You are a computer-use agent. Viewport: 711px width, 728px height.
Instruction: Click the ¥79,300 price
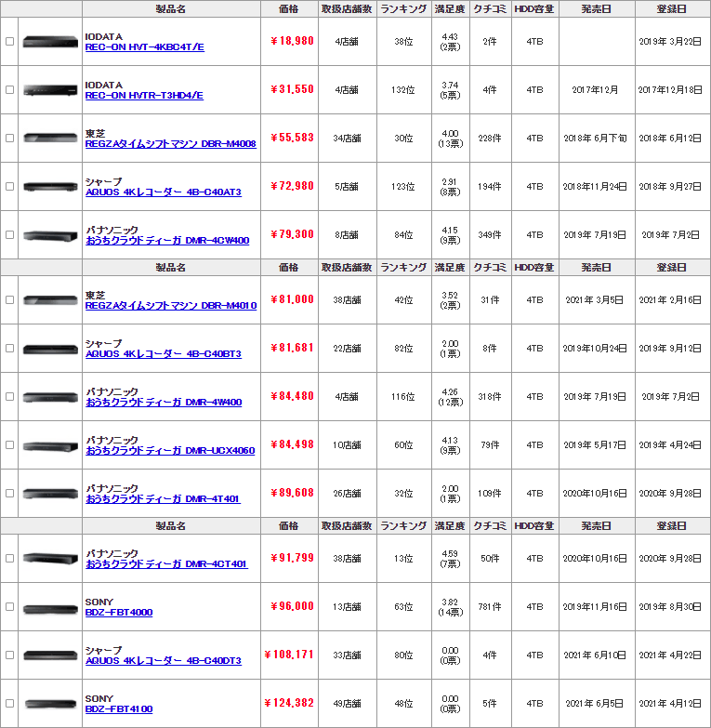point(292,234)
